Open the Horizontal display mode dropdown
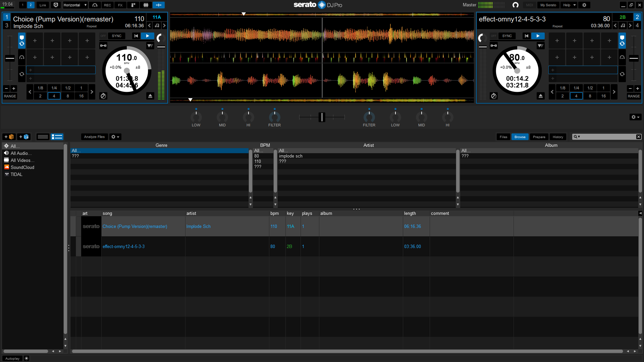The height and width of the screenshot is (362, 644). pos(75,5)
